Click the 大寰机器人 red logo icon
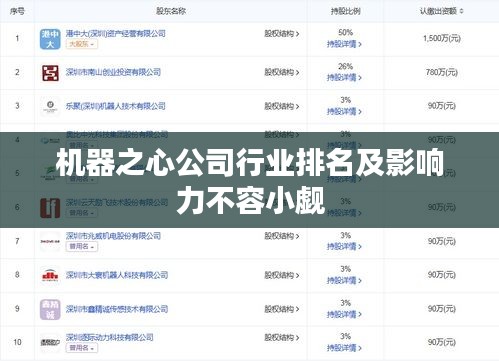 coord(50,275)
